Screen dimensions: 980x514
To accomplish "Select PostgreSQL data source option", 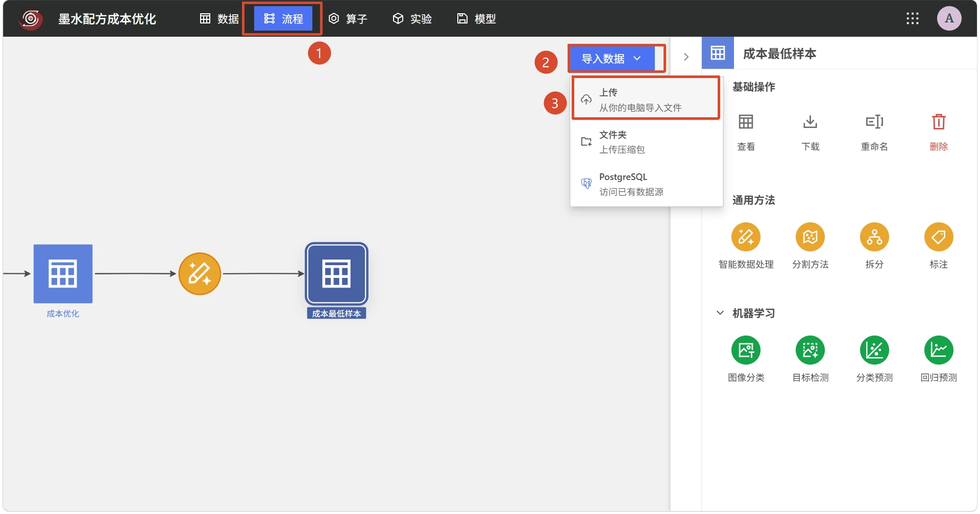I will point(646,184).
